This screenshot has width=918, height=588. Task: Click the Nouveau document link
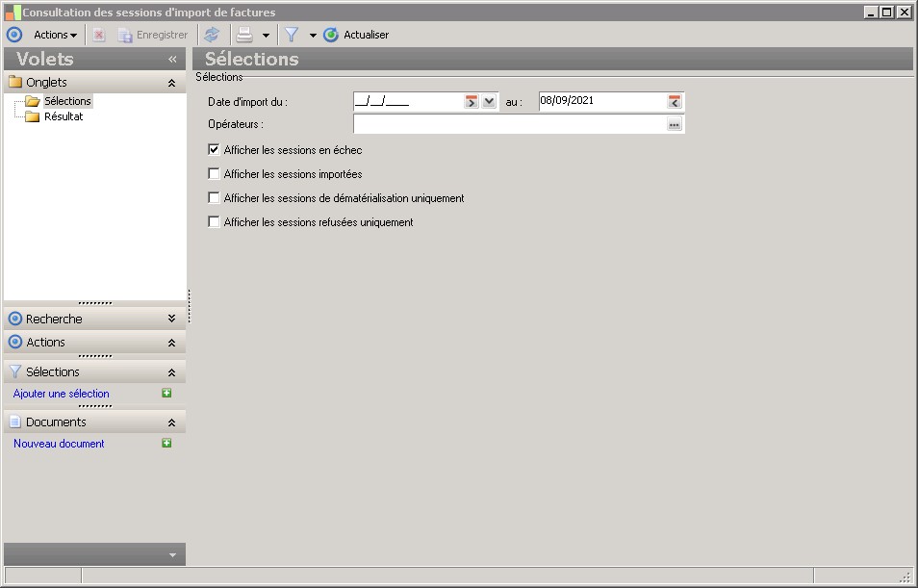point(59,444)
